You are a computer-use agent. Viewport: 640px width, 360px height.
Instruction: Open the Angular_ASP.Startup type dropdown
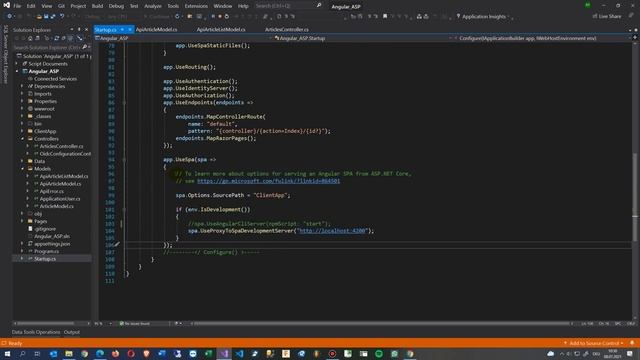click(363, 38)
